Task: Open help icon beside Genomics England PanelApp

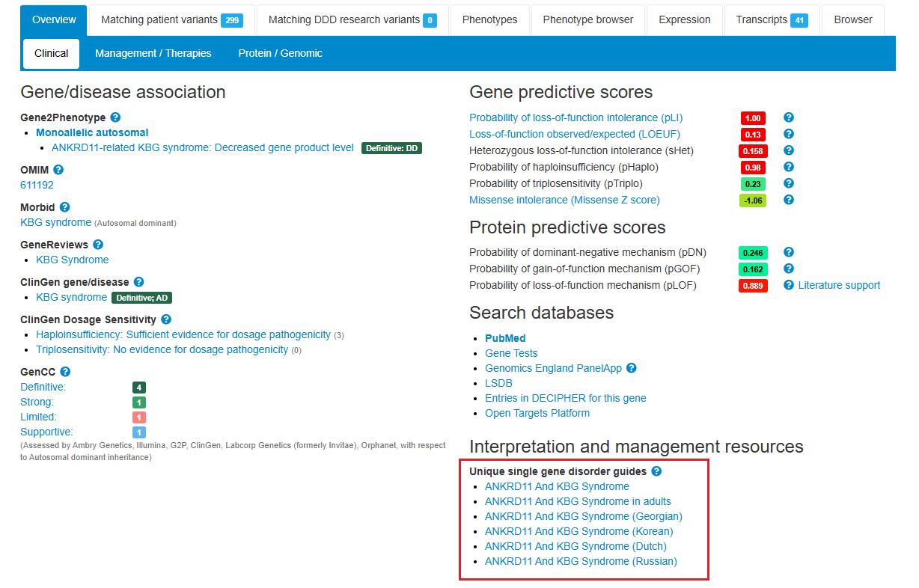Action: (x=632, y=368)
